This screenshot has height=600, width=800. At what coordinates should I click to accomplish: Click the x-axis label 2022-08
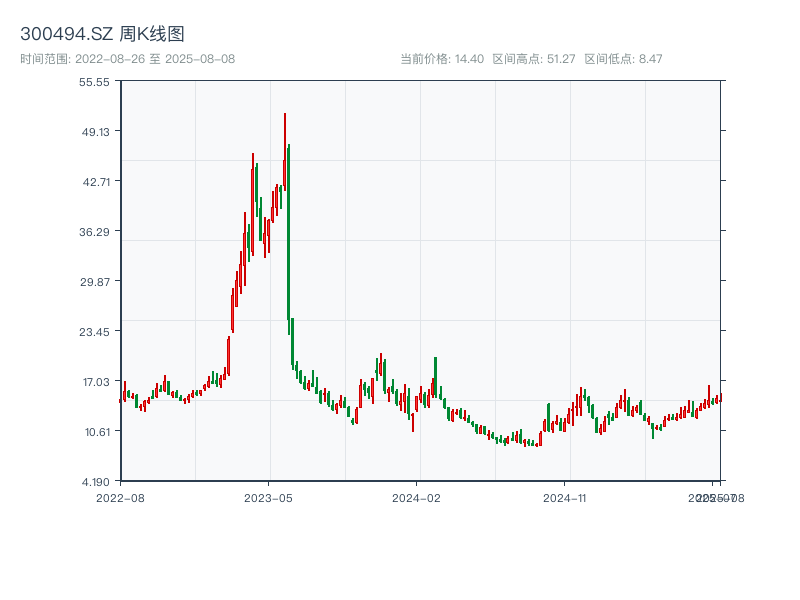(x=120, y=498)
